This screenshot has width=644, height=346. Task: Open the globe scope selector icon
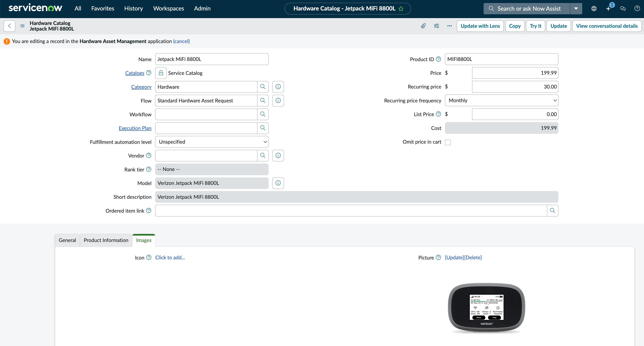click(x=594, y=9)
